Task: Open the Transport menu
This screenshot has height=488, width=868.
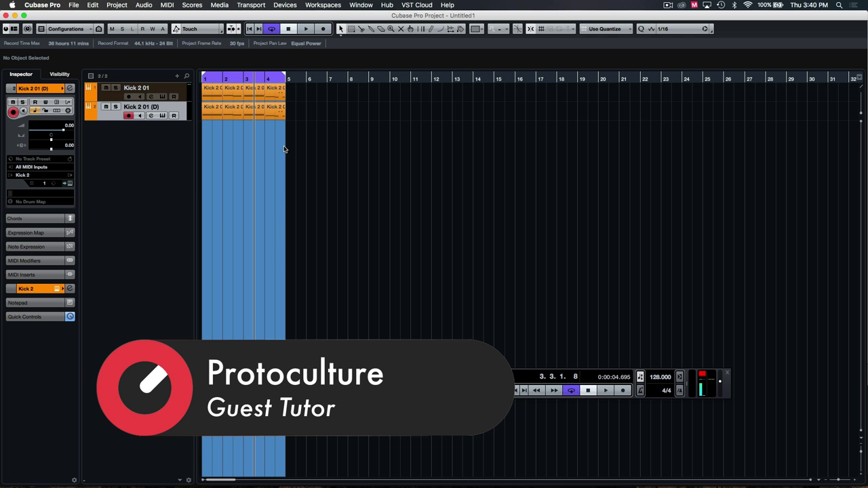Action: 251,5
